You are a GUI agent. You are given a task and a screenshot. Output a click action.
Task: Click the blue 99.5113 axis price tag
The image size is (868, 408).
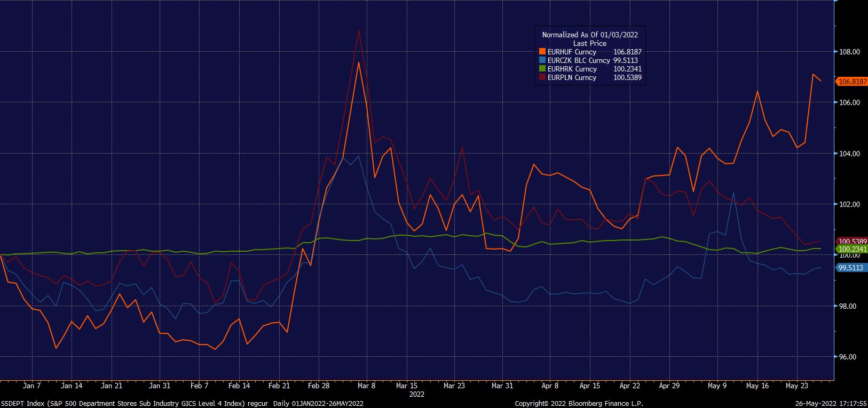[x=851, y=268]
